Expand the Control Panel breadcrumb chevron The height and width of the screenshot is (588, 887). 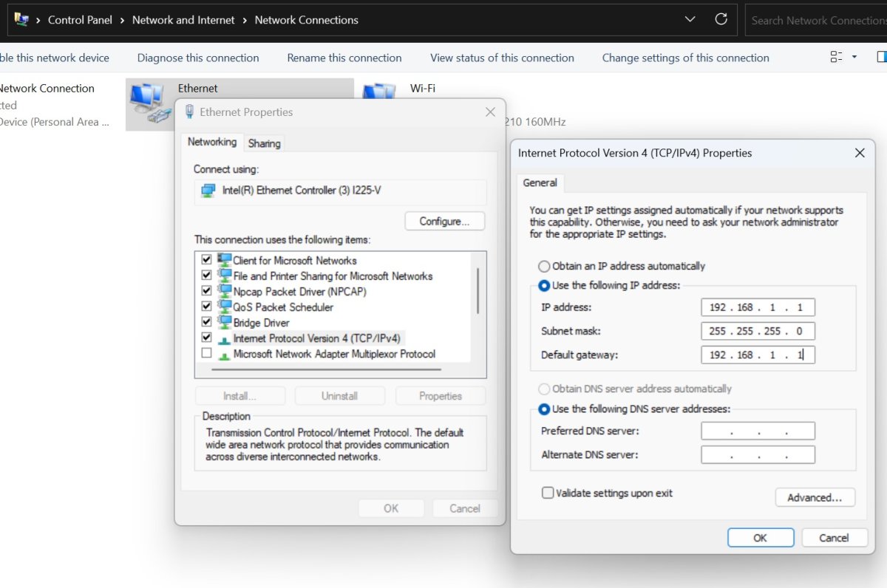click(123, 20)
